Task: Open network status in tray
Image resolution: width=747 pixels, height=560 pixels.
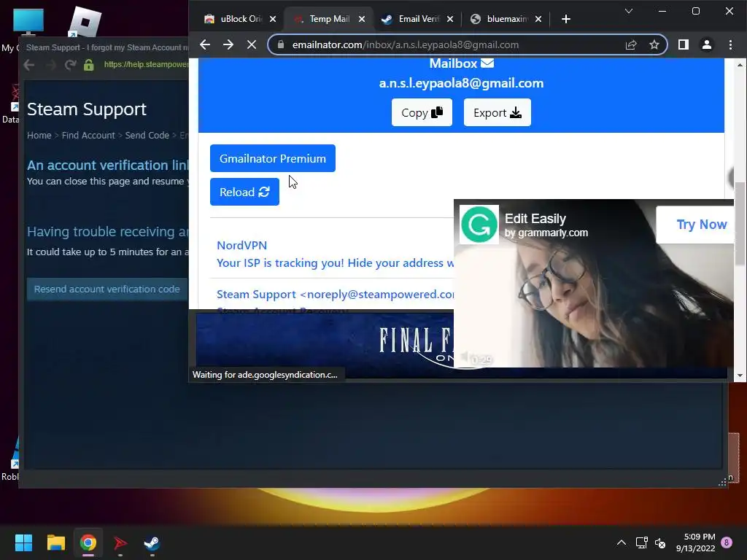Action: (641, 542)
